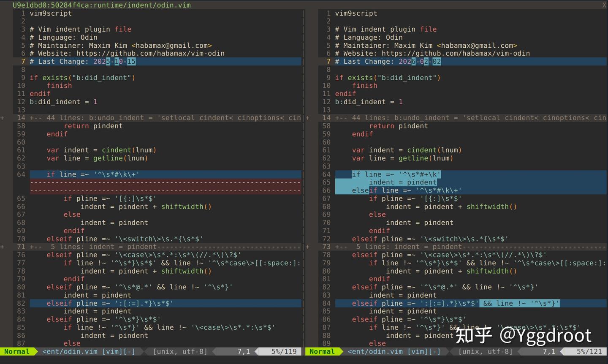Click the Website URL comment in the left pane

[x=127, y=54]
